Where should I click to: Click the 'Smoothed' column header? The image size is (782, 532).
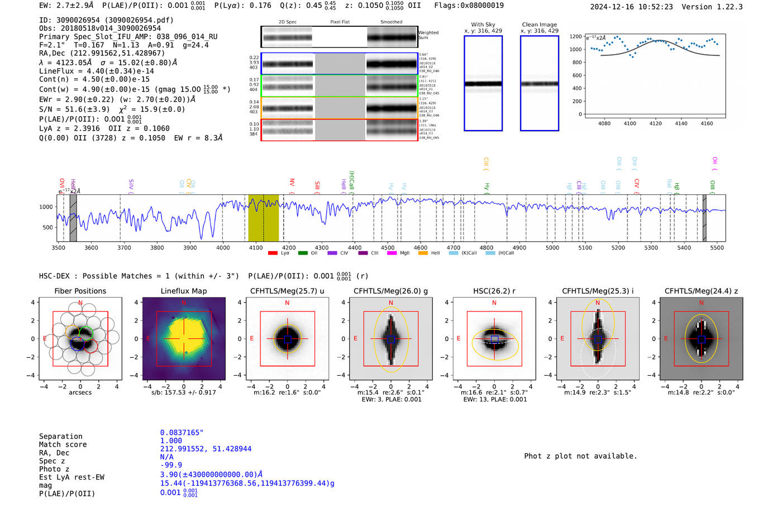pyautogui.click(x=391, y=22)
